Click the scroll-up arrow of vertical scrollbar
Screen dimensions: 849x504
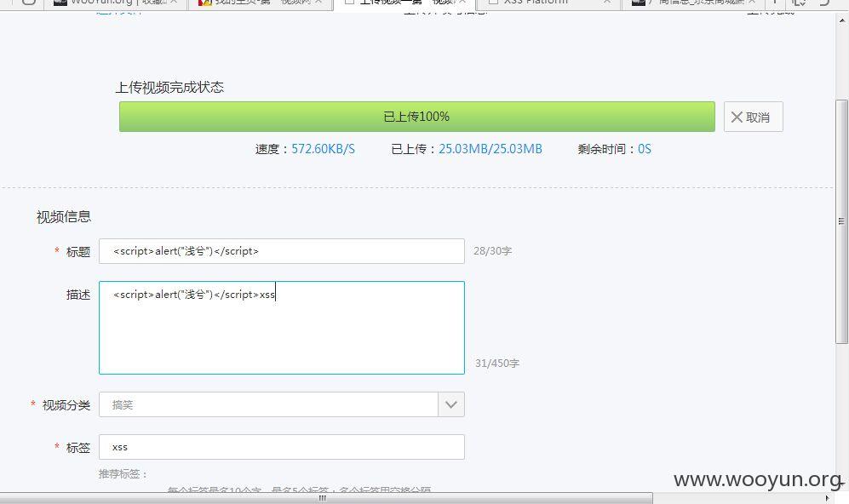841,20
